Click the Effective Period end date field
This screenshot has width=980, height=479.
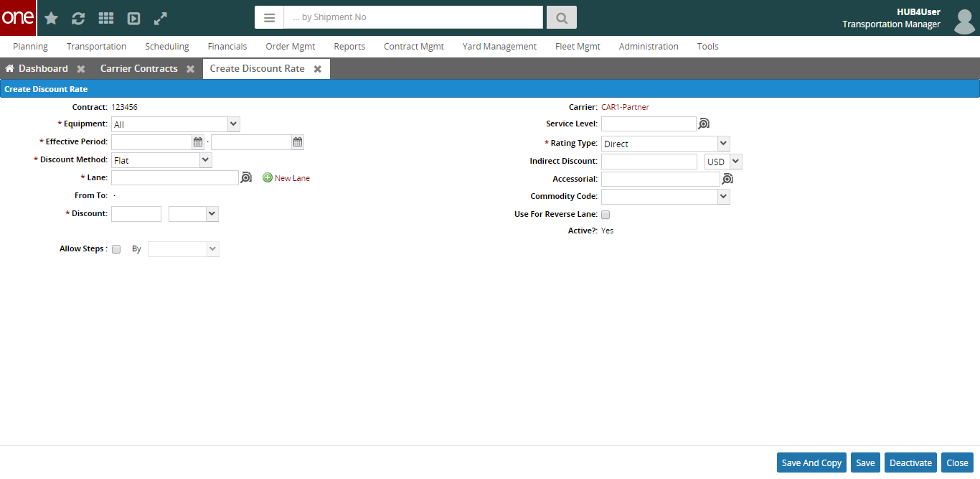[251, 142]
